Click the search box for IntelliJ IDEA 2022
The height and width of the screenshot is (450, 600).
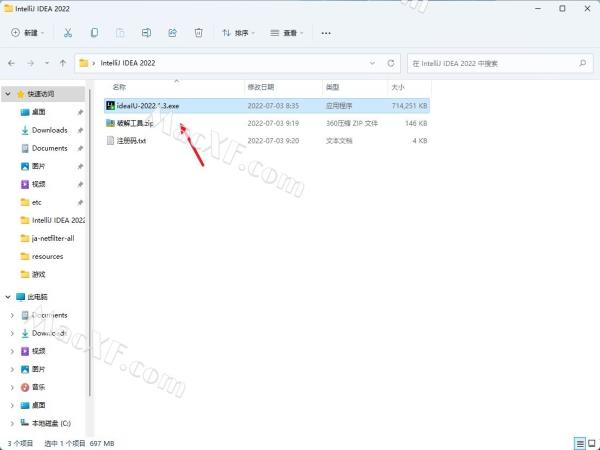click(x=500, y=63)
